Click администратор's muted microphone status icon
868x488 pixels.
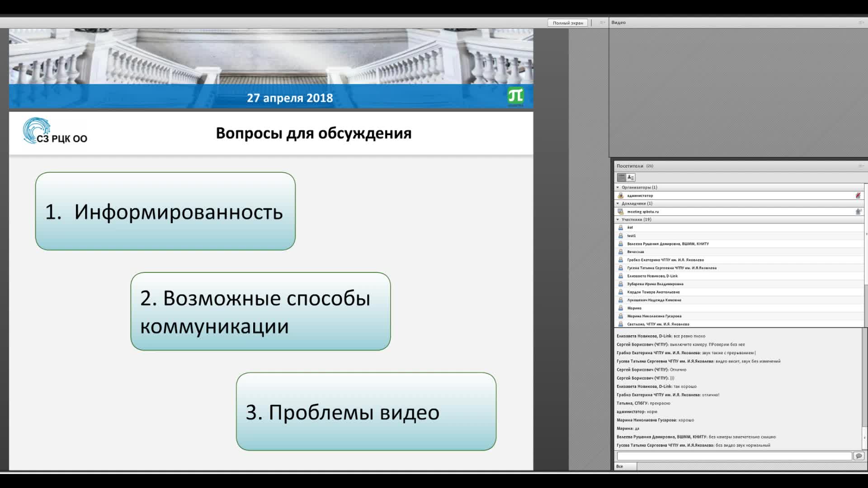tap(858, 196)
